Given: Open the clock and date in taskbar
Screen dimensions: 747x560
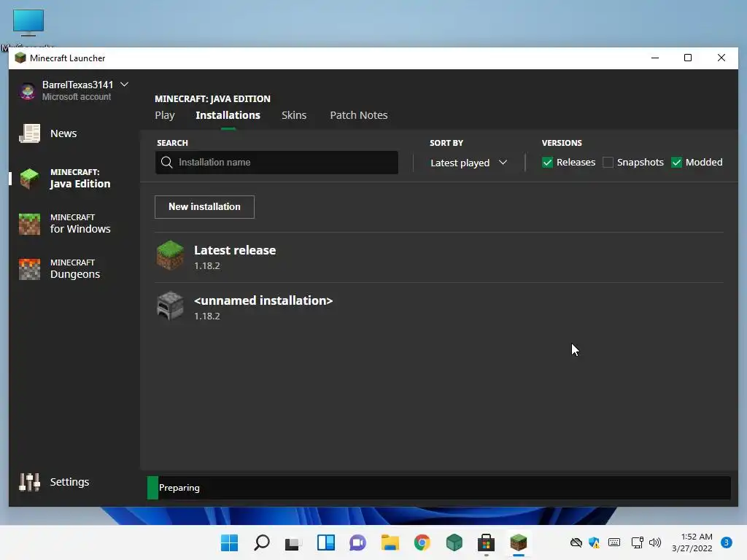Looking at the screenshot, I should click(692, 542).
